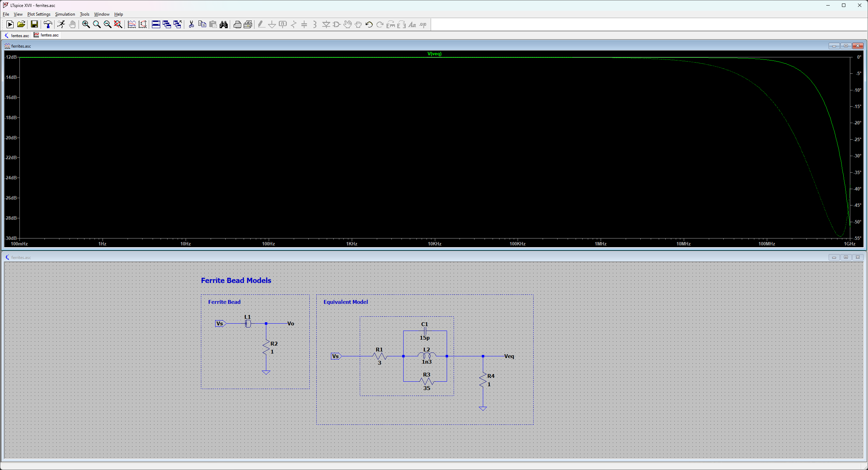The image size is (868, 470).
Task: Click the Vo net label
Action: click(291, 324)
